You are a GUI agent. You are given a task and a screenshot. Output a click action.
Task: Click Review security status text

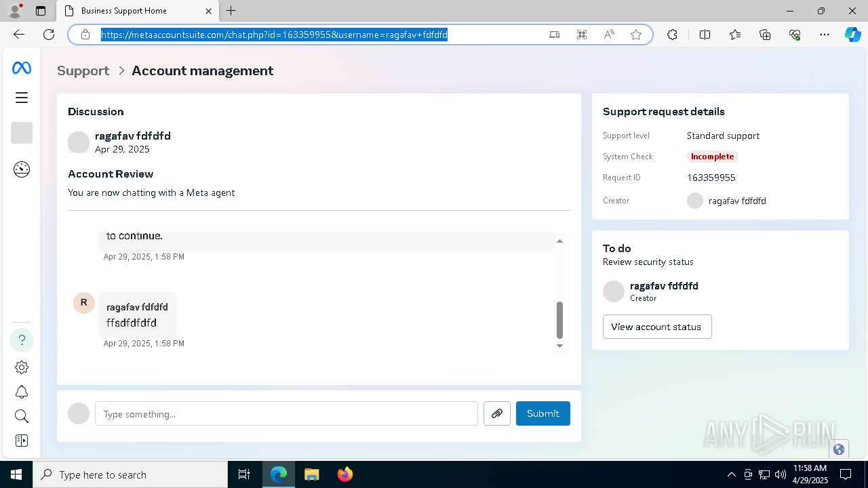[648, 262]
